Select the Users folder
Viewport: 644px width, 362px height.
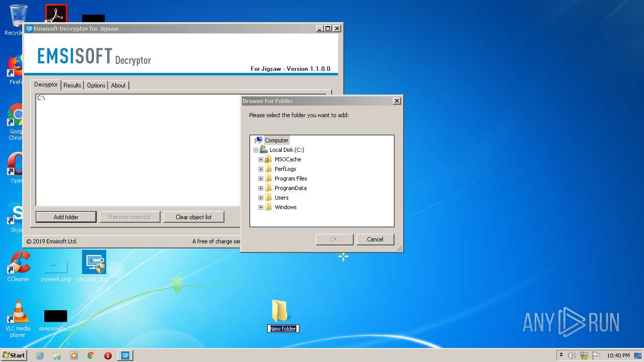tap(281, 198)
